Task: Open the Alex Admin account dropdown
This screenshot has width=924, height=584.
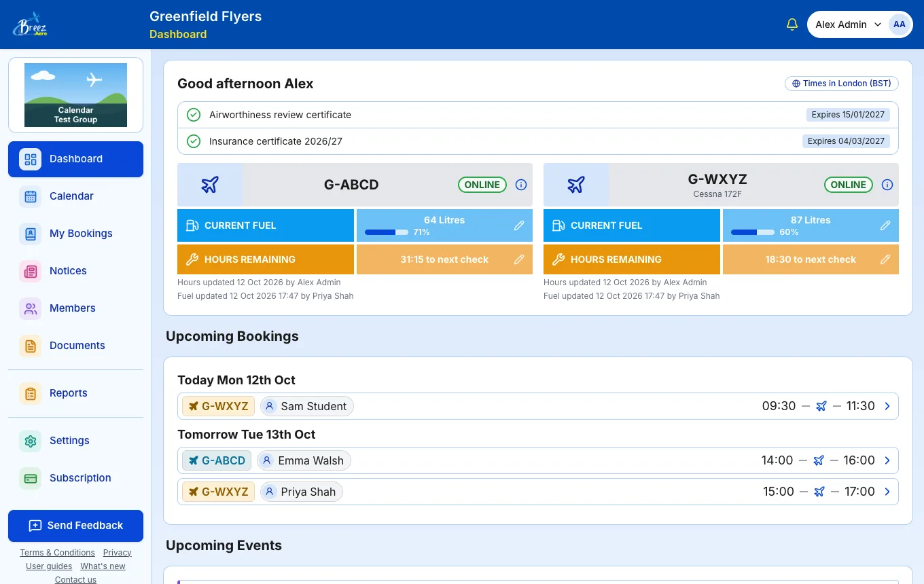Action: click(860, 24)
